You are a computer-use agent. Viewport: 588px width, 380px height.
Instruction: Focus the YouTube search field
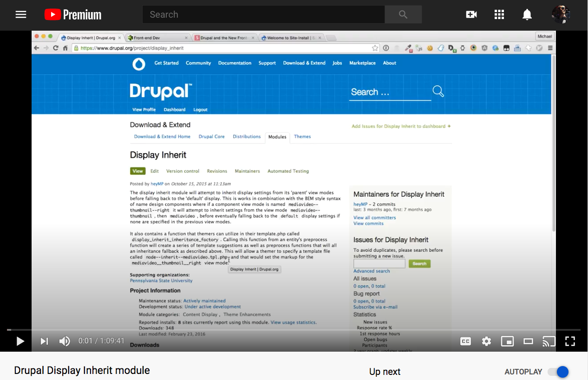click(x=263, y=14)
